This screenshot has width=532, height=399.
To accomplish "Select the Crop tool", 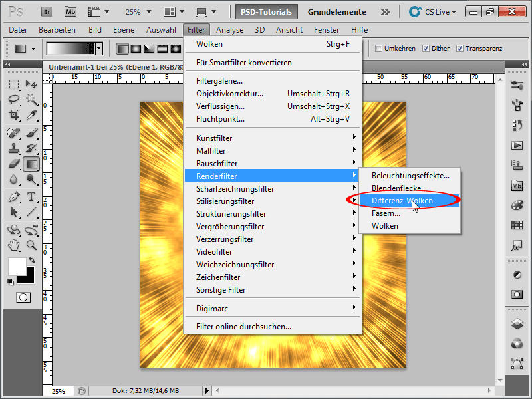I will tap(14, 115).
